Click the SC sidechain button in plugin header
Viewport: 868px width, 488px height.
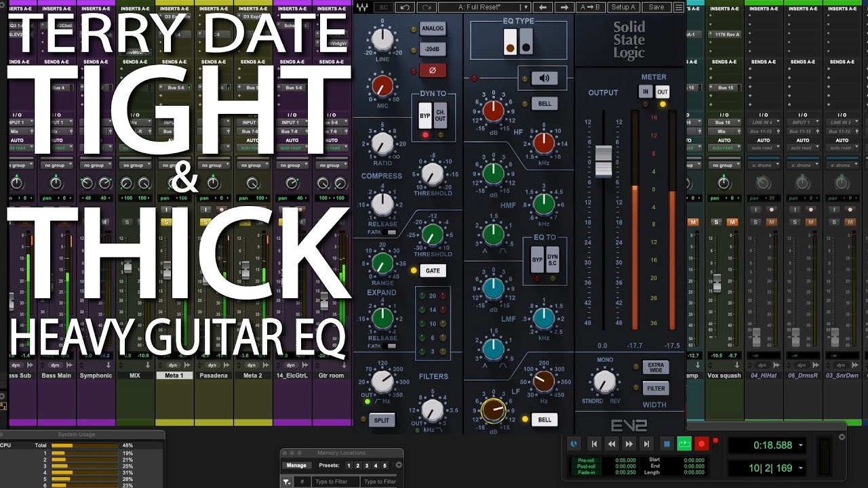(x=384, y=7)
